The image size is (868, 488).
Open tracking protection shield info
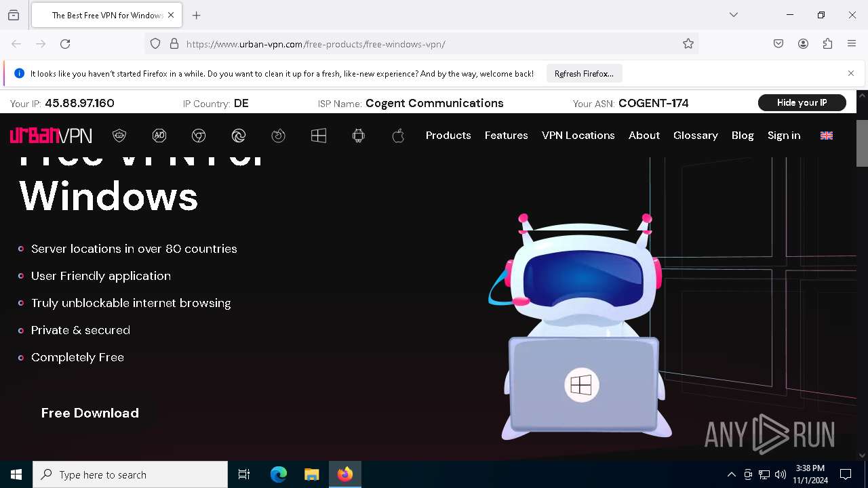click(x=155, y=44)
